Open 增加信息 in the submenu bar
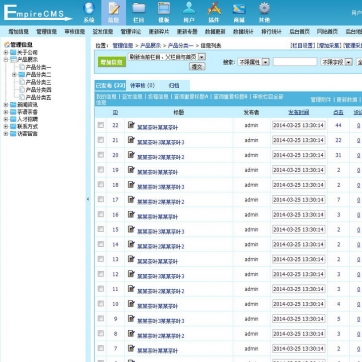 19,32
